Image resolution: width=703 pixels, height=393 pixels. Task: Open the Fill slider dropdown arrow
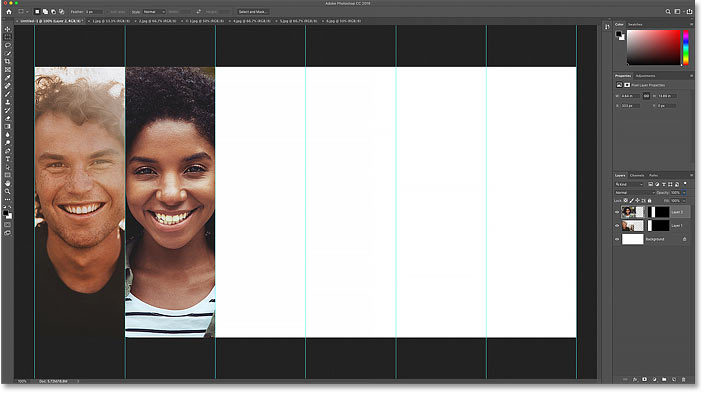[684, 201]
